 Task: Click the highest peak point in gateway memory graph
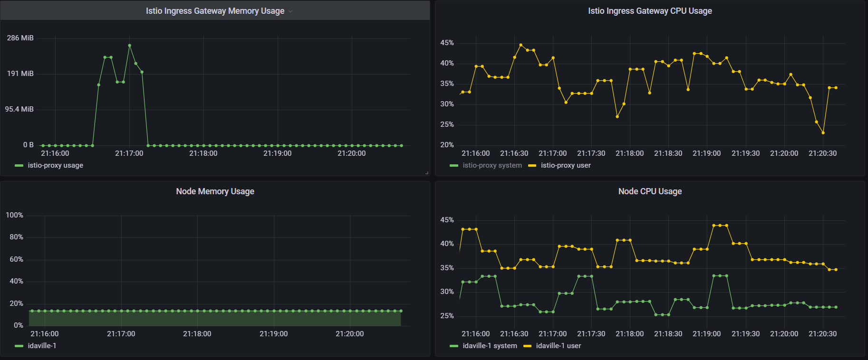(x=129, y=46)
